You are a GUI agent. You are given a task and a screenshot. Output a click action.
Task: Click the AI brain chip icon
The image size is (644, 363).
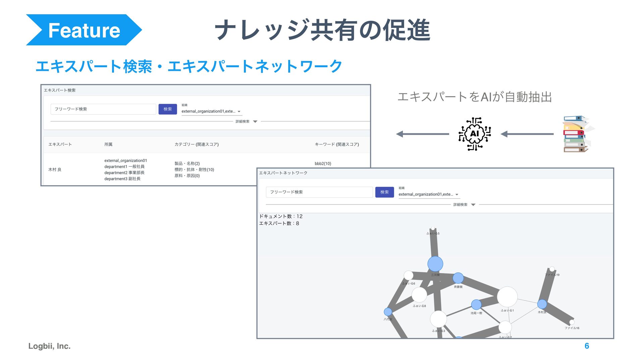coord(475,134)
